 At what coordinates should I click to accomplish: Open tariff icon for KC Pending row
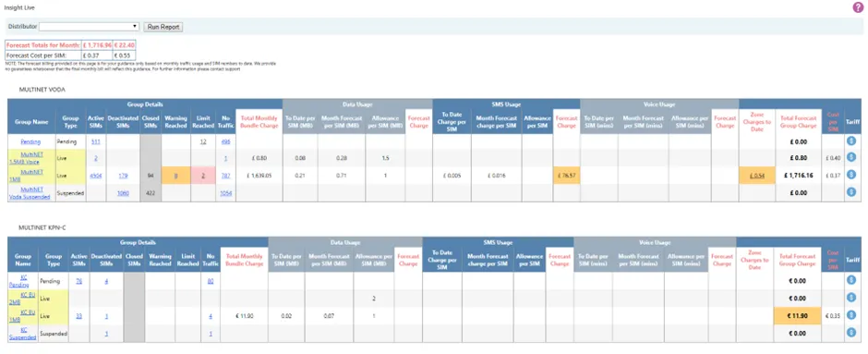coord(852,281)
